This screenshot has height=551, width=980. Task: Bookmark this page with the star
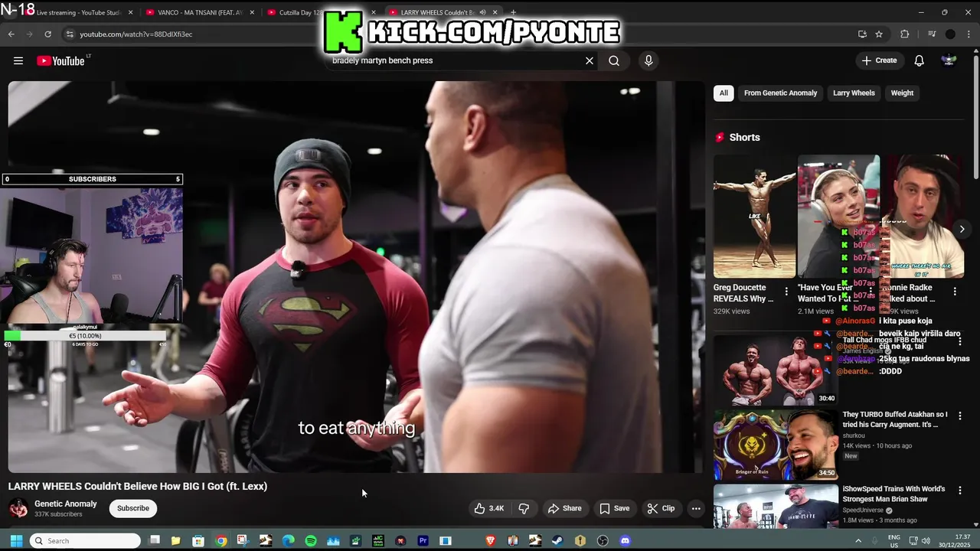click(x=879, y=34)
